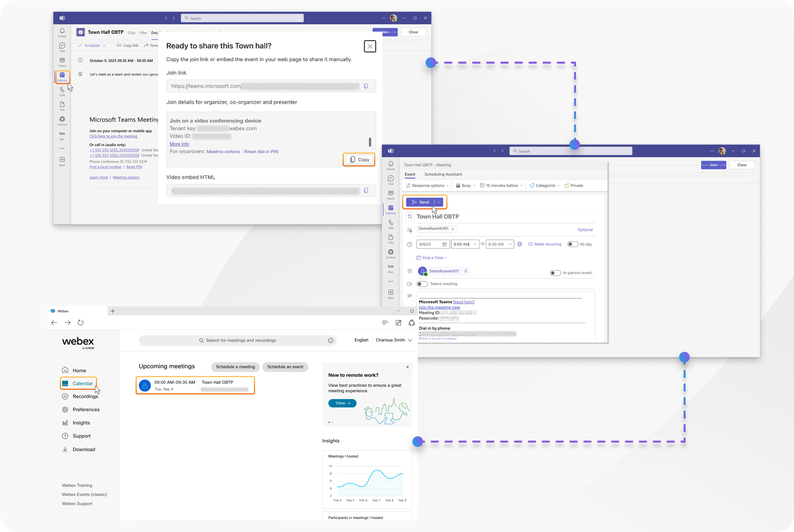Viewport: 794px width, 532px height.
Task: Open Calls in top-left Teams window sidebar
Action: pyautogui.click(x=62, y=91)
